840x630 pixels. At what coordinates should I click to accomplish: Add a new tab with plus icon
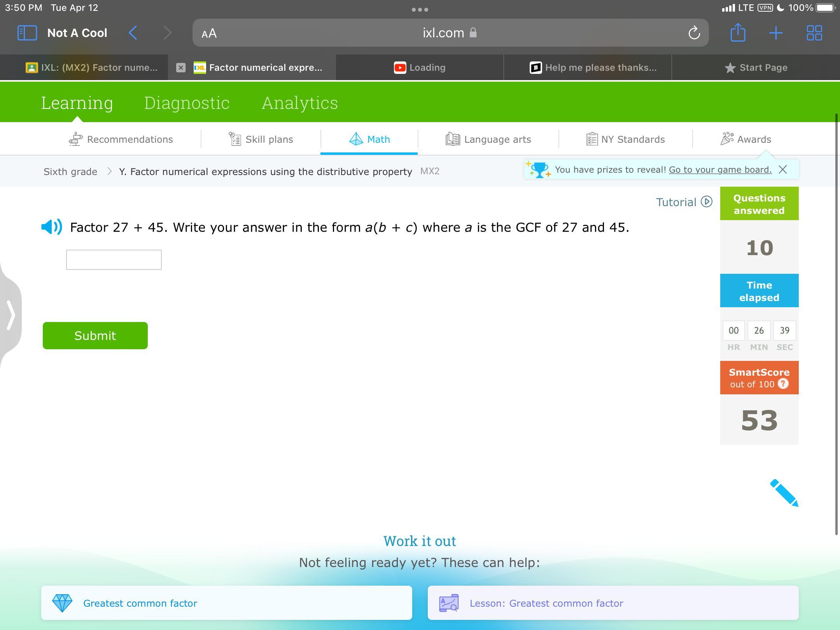(776, 33)
